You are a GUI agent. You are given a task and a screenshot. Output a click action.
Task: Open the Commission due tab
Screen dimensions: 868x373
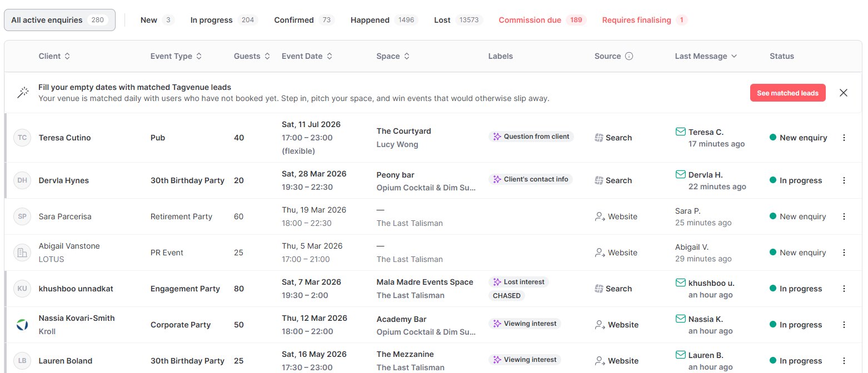pos(542,20)
